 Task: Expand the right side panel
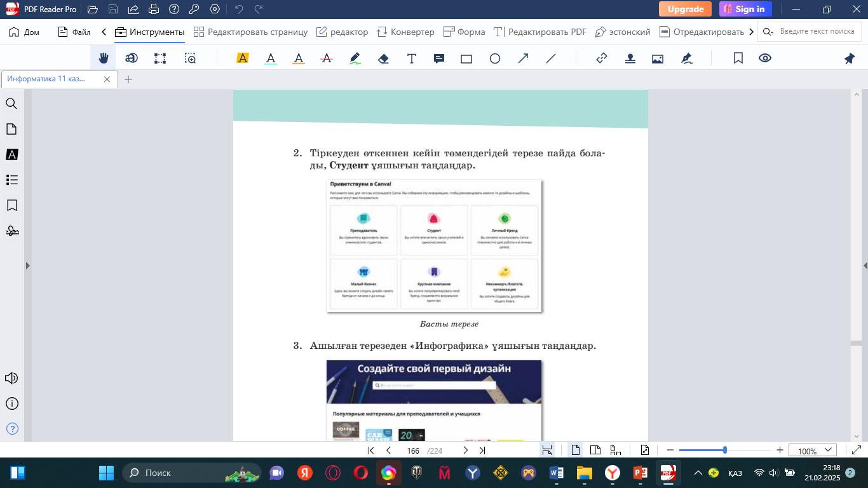coord(865,266)
